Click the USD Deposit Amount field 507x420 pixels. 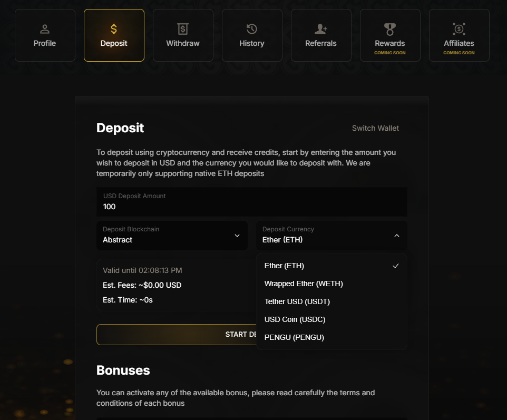[251, 202]
